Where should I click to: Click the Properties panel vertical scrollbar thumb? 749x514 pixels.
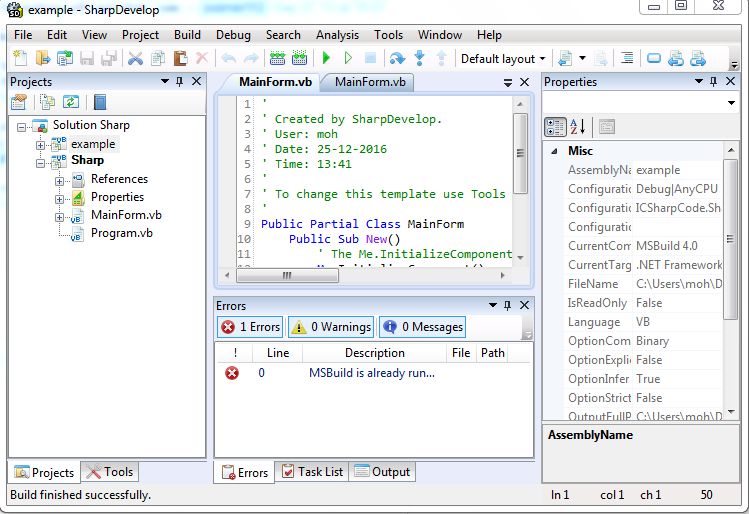(730, 239)
